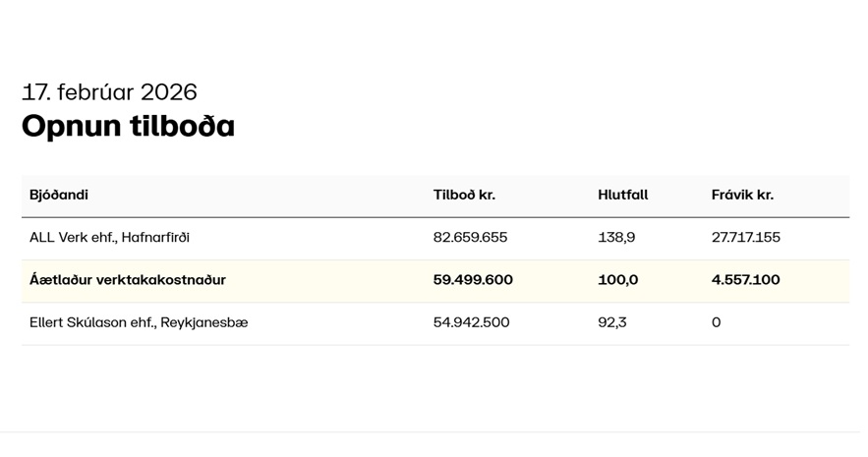Image resolution: width=868 pixels, height=457 pixels.
Task: Click the Tilboð kr. column header
Action: (464, 195)
